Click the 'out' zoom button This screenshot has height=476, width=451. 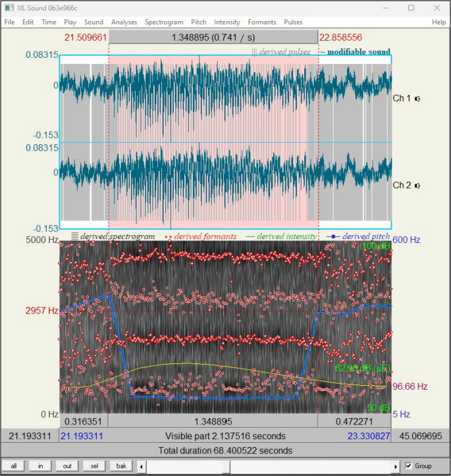pos(67,465)
